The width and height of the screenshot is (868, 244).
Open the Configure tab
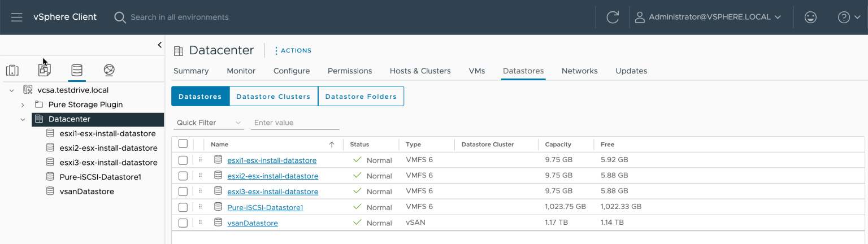291,71
